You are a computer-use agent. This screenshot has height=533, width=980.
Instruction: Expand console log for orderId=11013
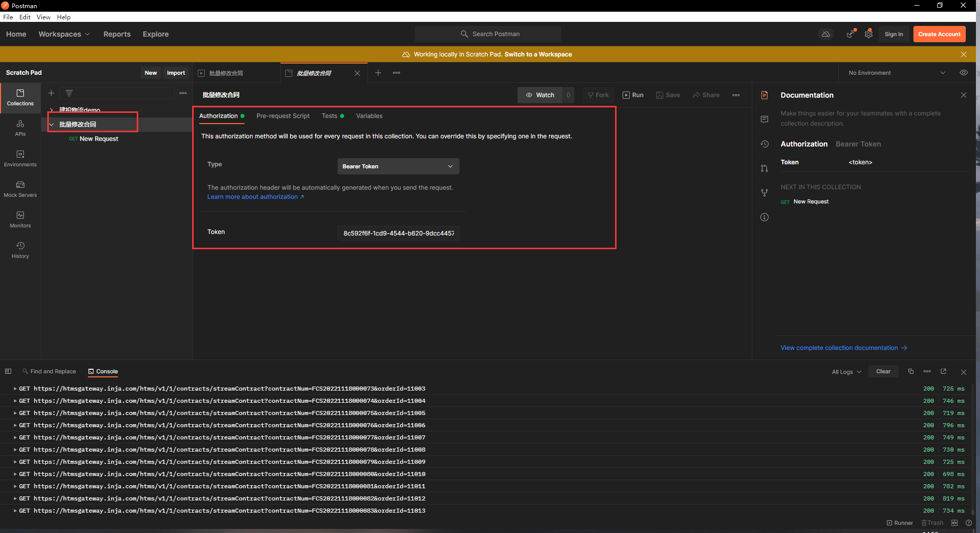pos(15,511)
